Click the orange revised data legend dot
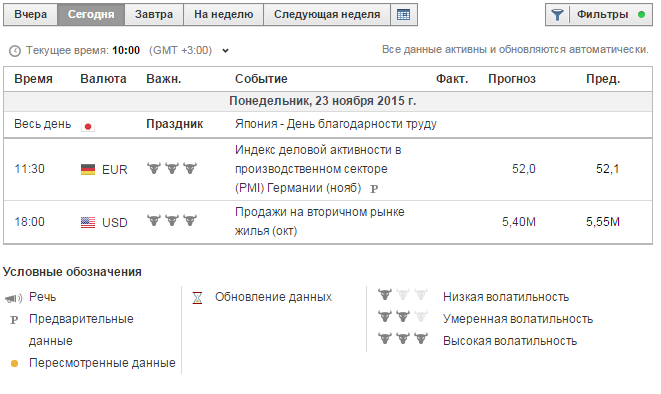661x394 pixels. pos(14,363)
